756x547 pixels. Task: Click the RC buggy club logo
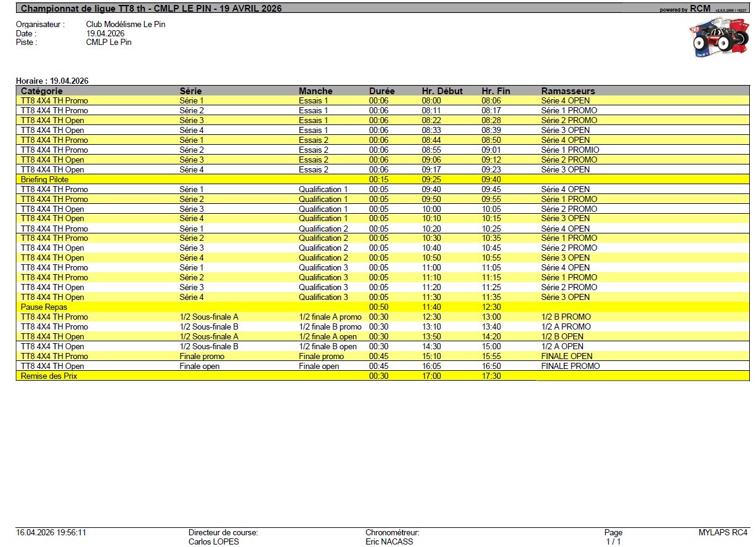coord(718,38)
